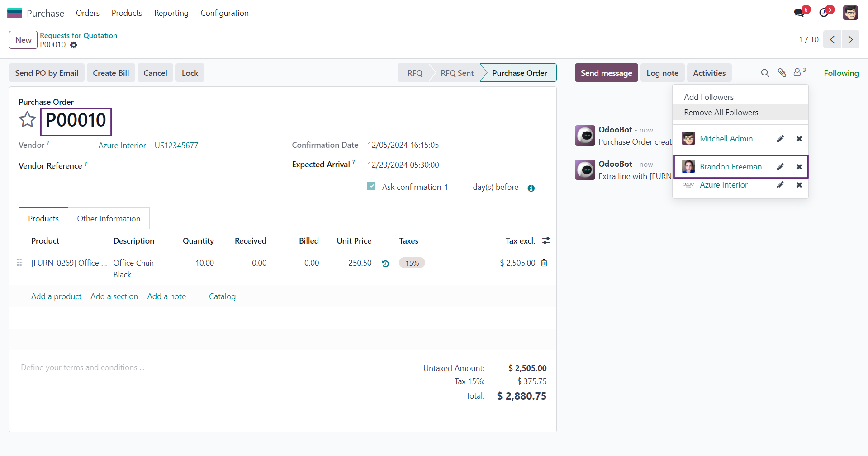
Task: Open vendor Azure Interior – US12345677 link
Action: tap(148, 145)
